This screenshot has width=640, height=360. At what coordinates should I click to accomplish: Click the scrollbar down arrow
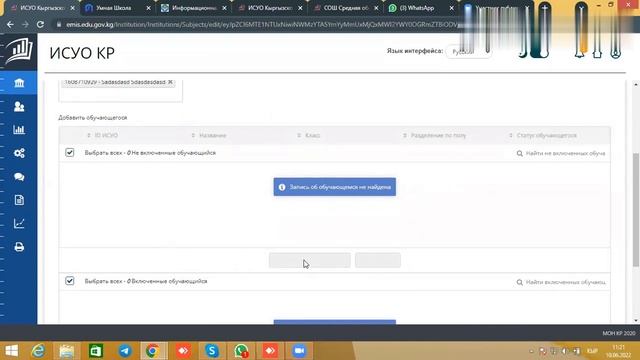[x=636, y=320]
